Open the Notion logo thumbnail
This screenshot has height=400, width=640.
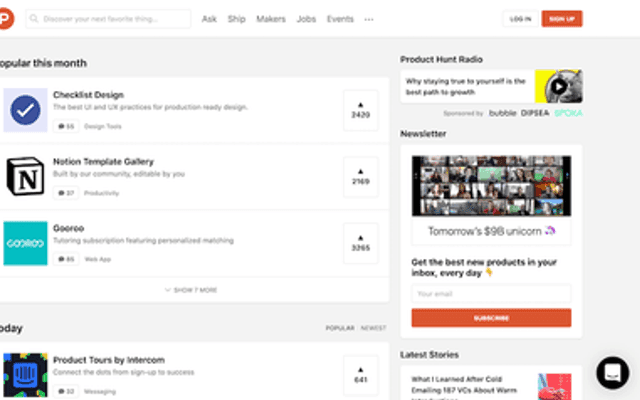point(25,176)
